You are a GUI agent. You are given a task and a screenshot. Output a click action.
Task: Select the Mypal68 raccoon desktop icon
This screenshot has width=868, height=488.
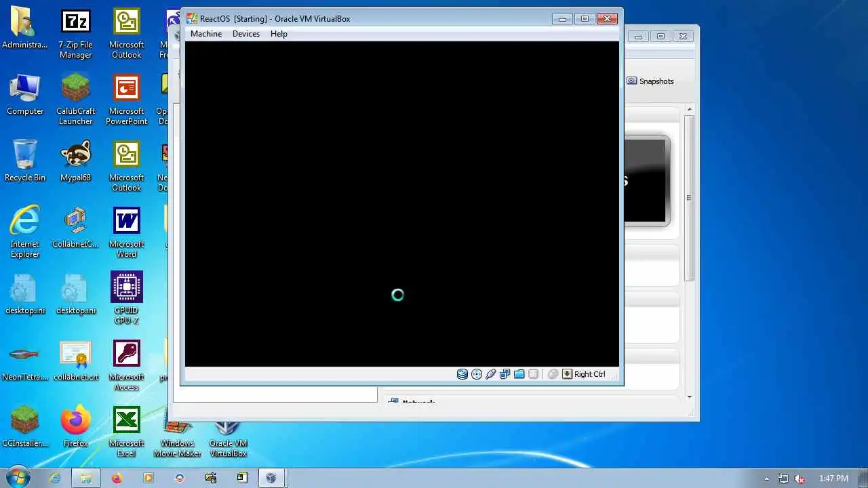pos(75,161)
